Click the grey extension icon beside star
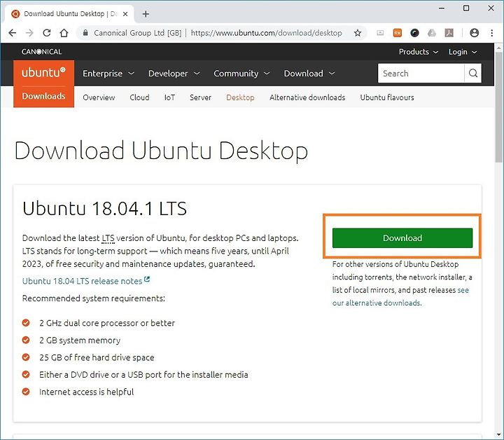Screen dimensions: 504x440 380,33
